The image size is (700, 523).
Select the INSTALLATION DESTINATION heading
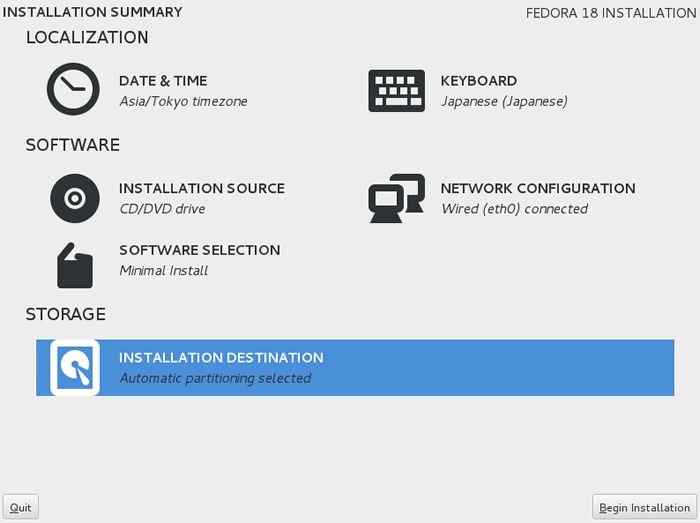click(221, 357)
